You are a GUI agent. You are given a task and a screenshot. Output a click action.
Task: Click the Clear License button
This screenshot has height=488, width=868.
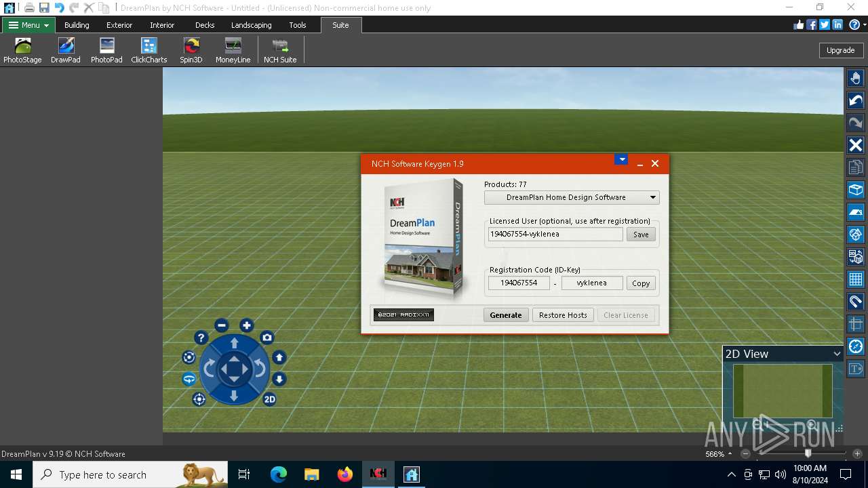(626, 315)
